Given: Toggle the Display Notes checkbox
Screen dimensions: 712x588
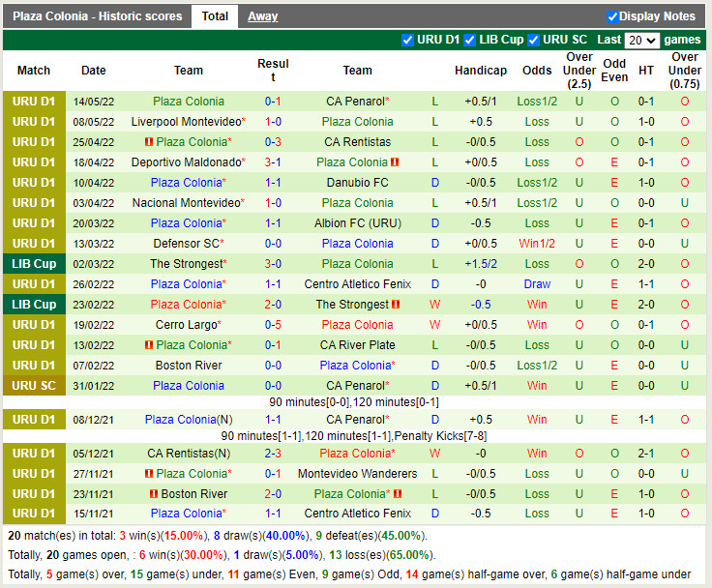Looking at the screenshot, I should click(x=612, y=16).
